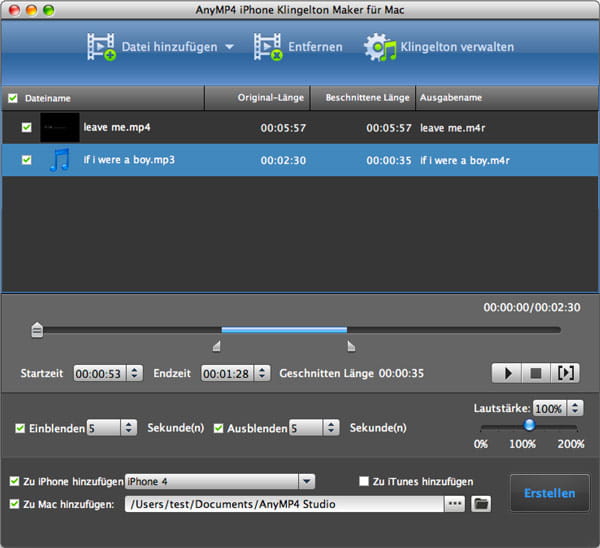Click the Klingelton verwalten gear icon
600x548 pixels.
[x=380, y=47]
